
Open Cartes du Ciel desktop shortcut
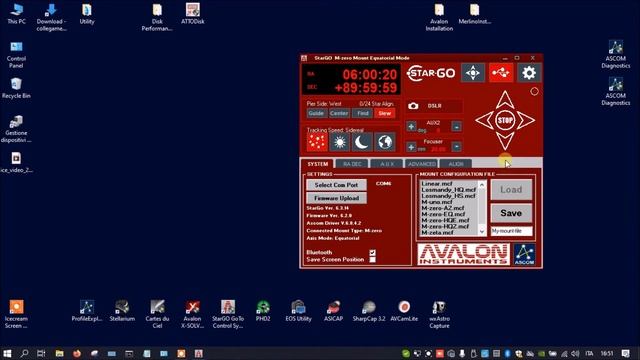(x=157, y=315)
